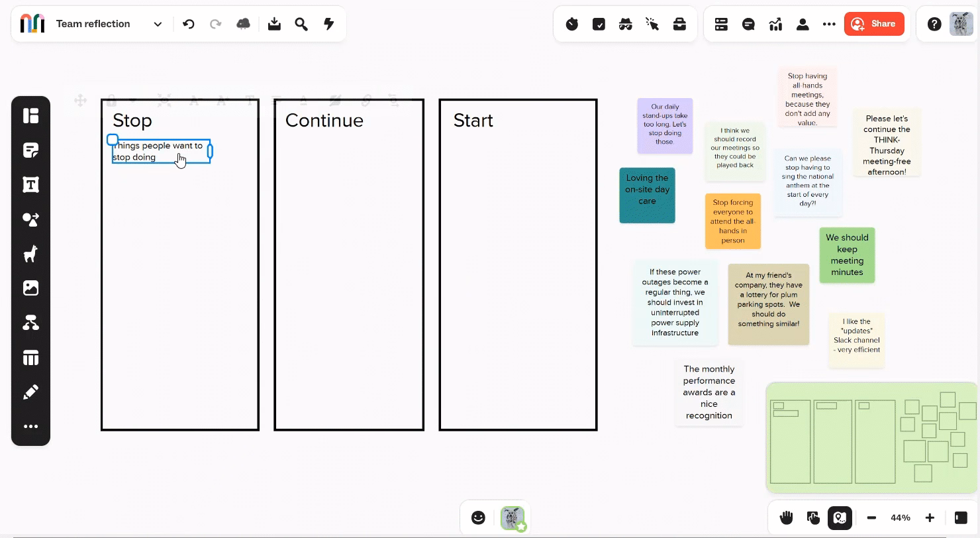Click the Share button

pos(873,24)
